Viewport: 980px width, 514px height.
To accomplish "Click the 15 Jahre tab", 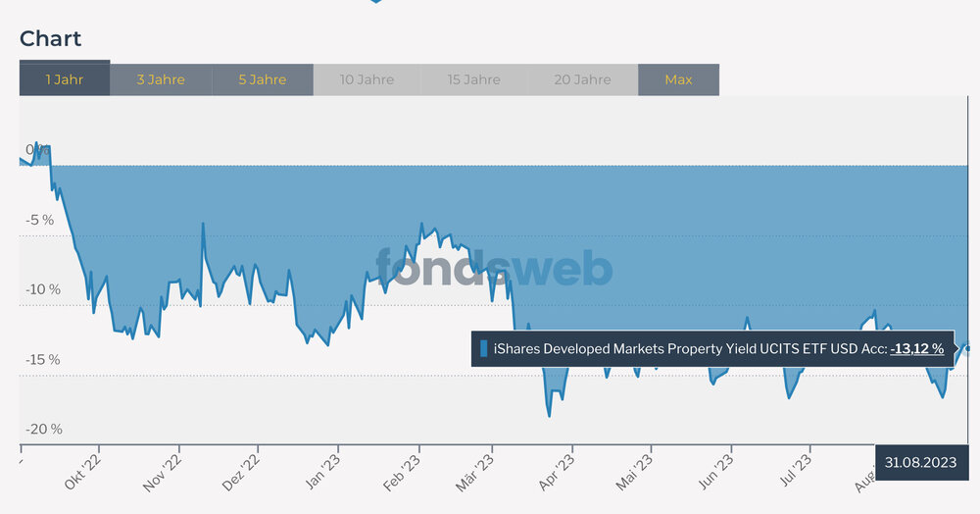I will coord(474,79).
